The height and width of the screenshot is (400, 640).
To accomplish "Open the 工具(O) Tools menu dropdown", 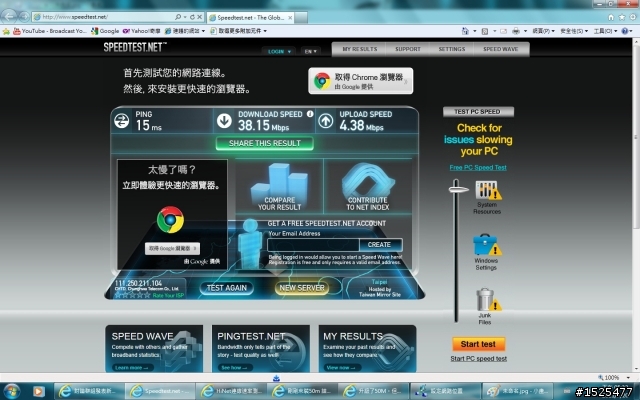I will [x=605, y=31].
